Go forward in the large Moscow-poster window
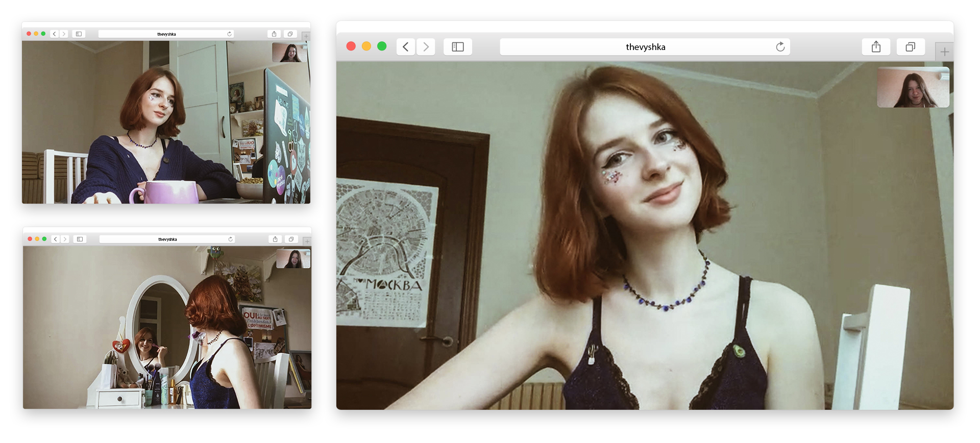Viewport: 980px width, 443px height. tap(426, 47)
